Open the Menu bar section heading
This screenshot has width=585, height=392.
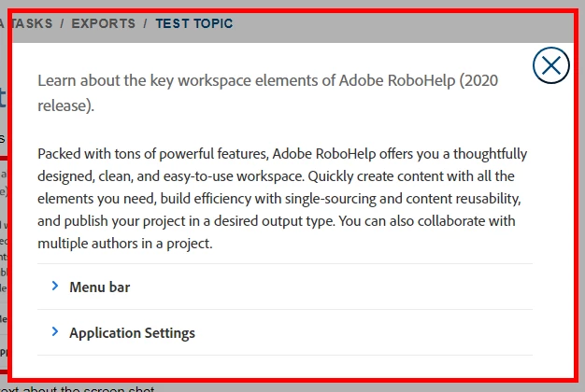[x=100, y=287]
